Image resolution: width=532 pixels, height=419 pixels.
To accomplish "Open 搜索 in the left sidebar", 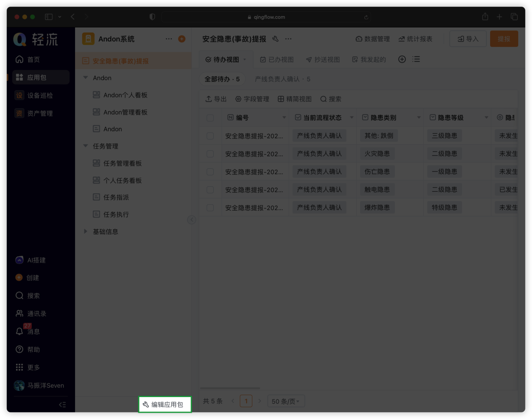I will tap(28, 296).
